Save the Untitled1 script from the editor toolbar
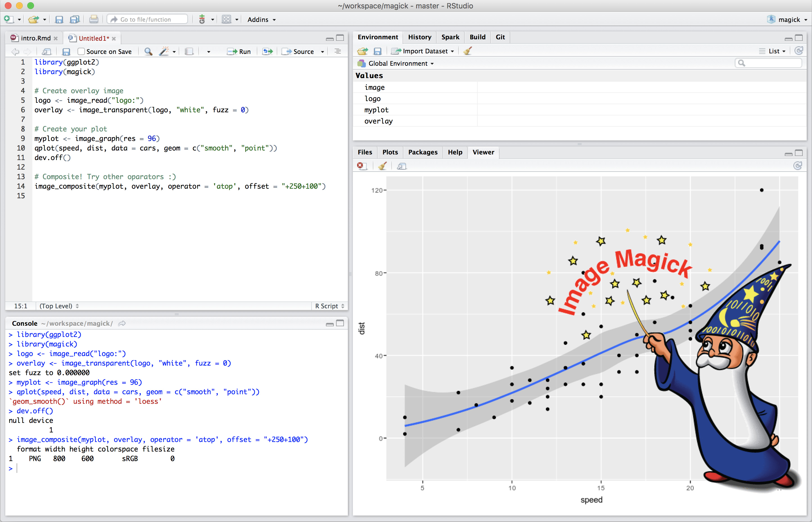The image size is (812, 522). pos(66,51)
